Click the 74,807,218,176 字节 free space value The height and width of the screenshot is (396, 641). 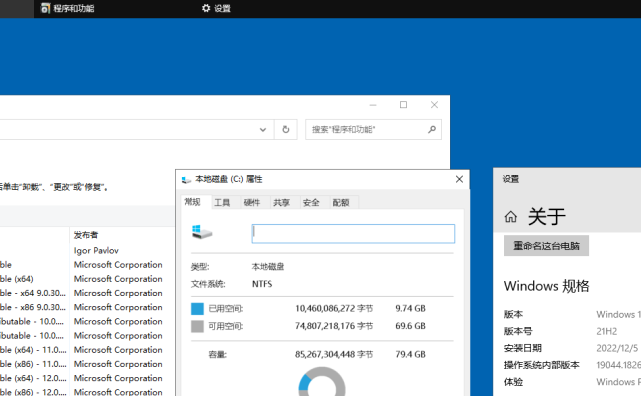tap(334, 326)
